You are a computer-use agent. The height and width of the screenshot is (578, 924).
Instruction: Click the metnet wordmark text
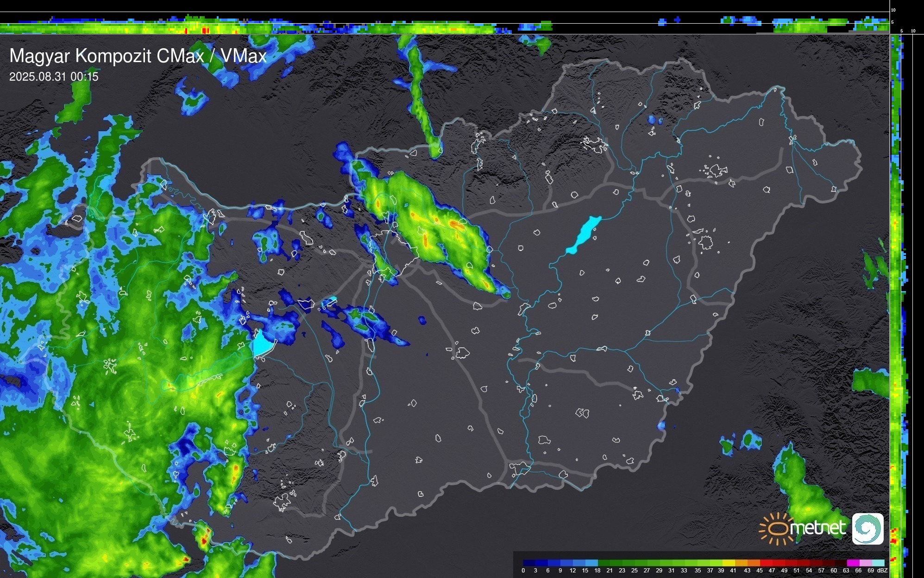coord(817,528)
